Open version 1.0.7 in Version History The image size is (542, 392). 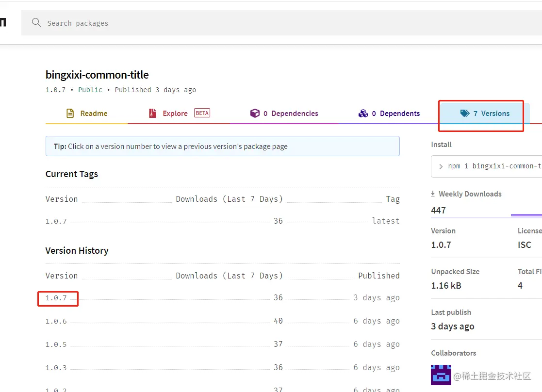click(x=56, y=298)
